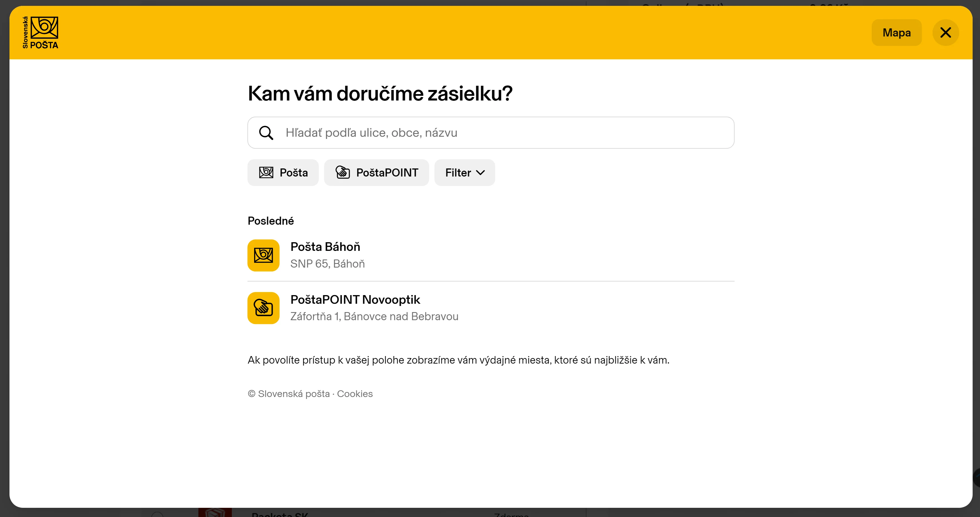This screenshot has width=980, height=517.
Task: Close the pickup point dialog
Action: click(x=945, y=33)
